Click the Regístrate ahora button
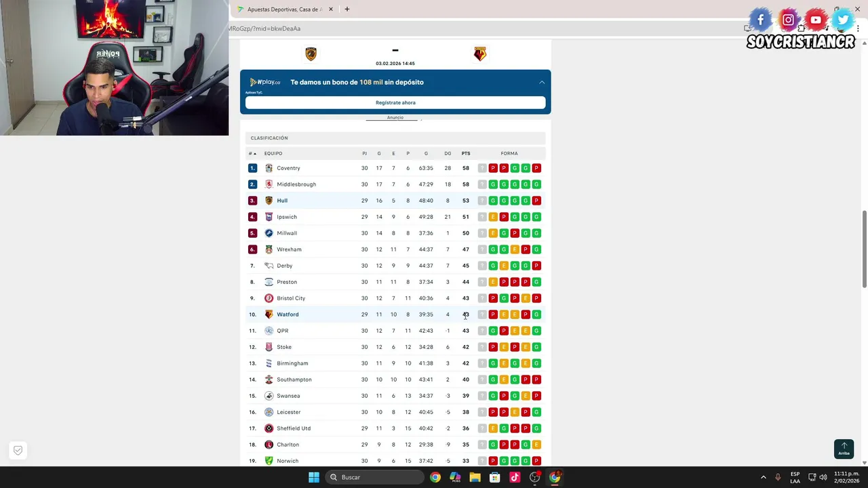868x488 pixels. pos(395,102)
